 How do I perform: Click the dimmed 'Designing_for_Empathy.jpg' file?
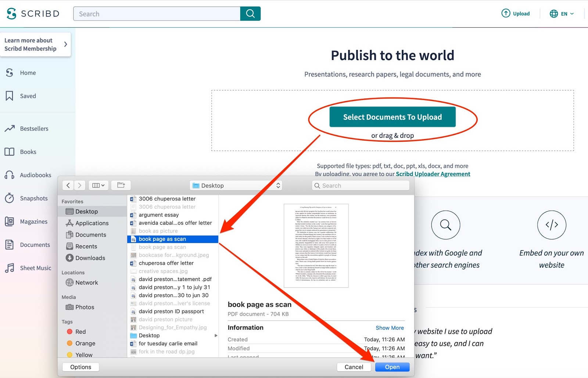[x=173, y=327]
